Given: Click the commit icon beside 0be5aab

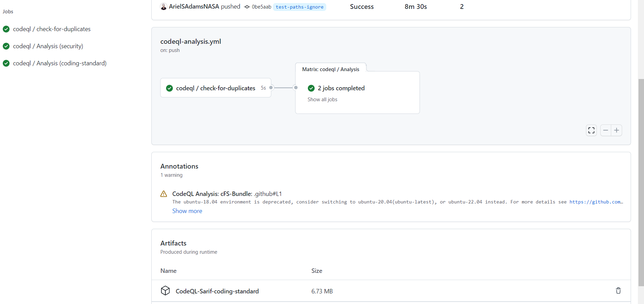Looking at the screenshot, I should tap(247, 7).
